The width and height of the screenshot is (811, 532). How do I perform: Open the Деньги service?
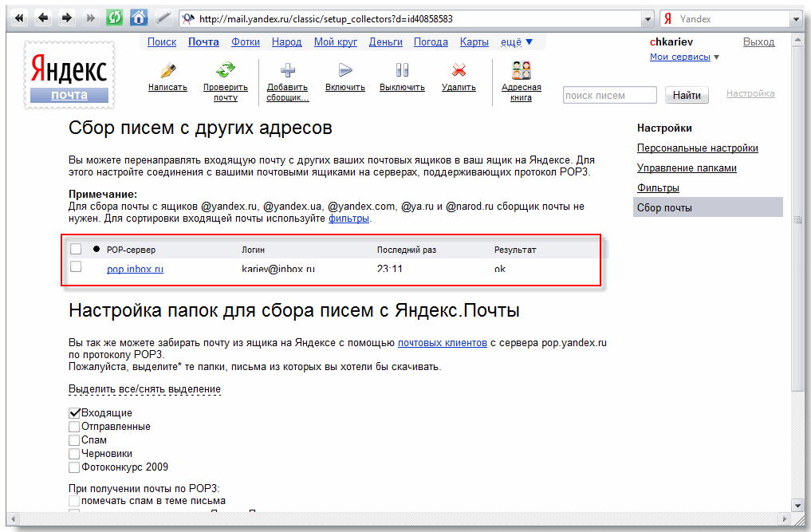click(385, 42)
